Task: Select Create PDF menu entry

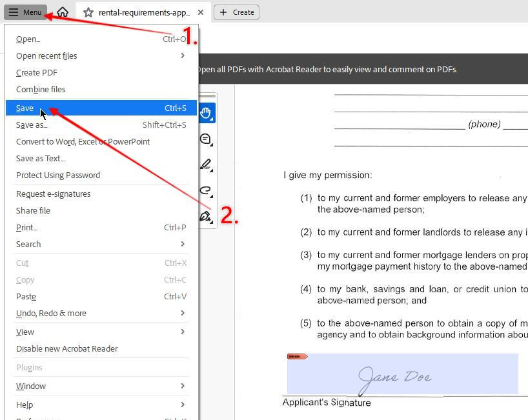Action: point(101,73)
